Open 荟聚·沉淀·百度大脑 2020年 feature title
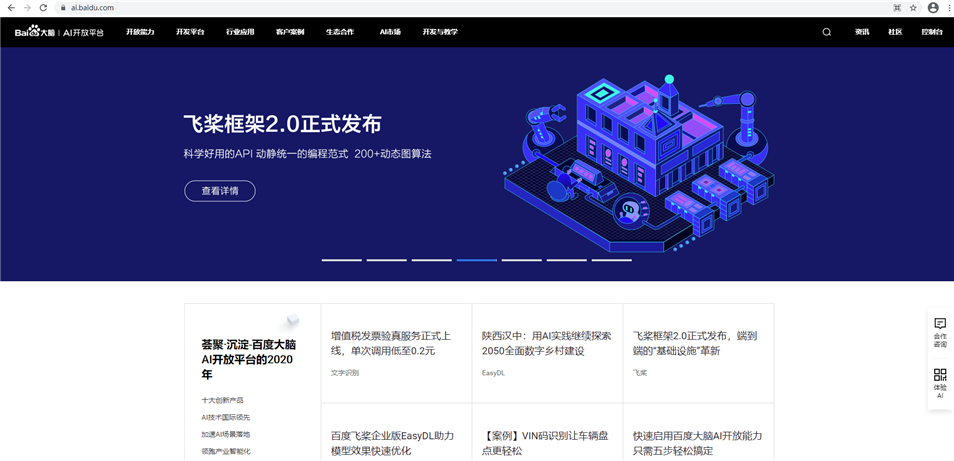Viewport: 954px width, 461px height. 249,359
